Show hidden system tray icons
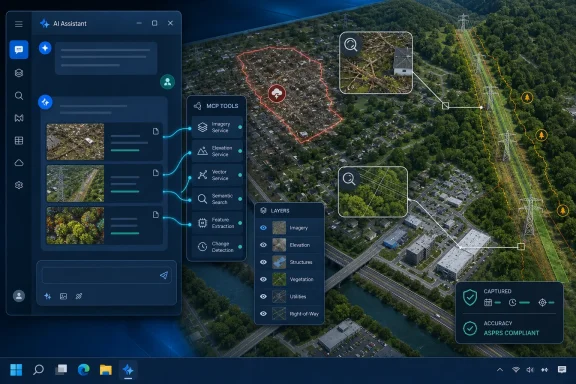 coord(500,370)
